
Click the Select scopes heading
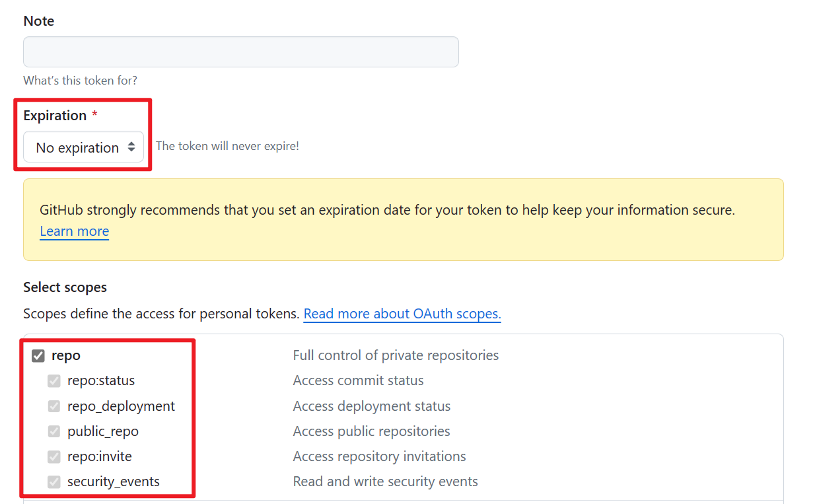tap(65, 287)
